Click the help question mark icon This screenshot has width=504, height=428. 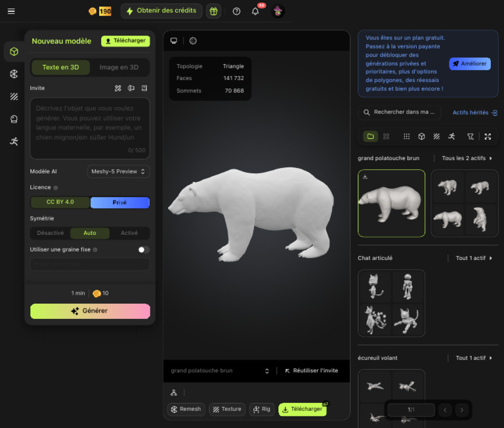[x=236, y=11]
